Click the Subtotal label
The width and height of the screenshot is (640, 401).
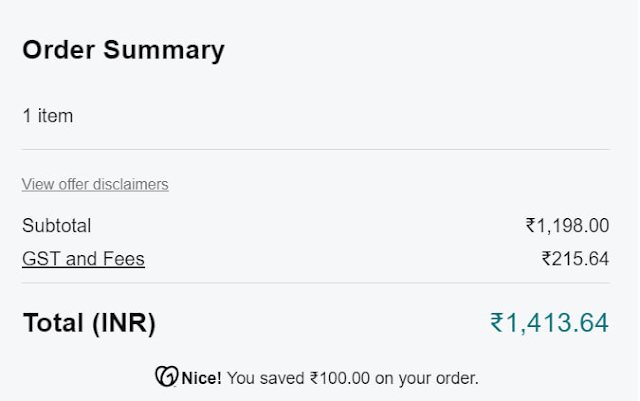tap(56, 226)
